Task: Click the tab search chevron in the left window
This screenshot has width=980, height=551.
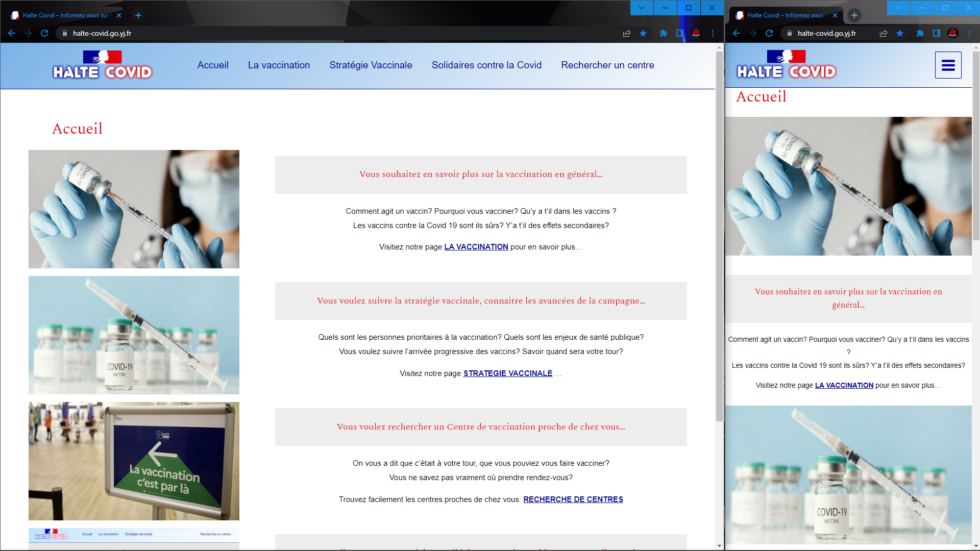Action: 642,8
